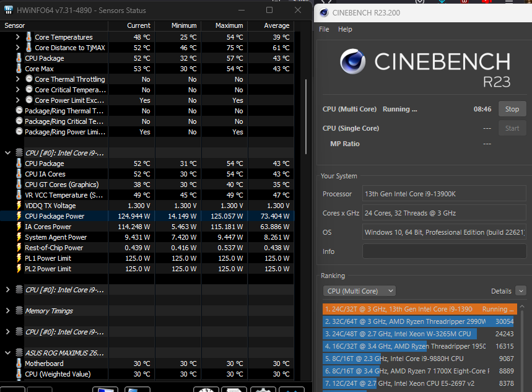
Task: Collapse the expanded CPU [#0] Intel Core i9 group
Action: [7, 153]
